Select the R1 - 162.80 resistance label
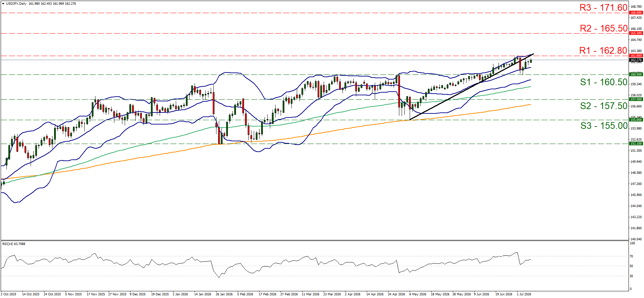Image resolution: width=644 pixels, height=298 pixels. [603, 51]
